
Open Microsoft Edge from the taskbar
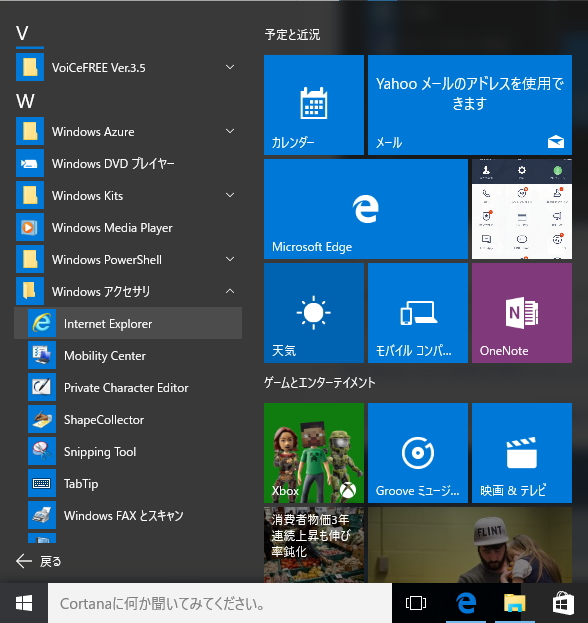466,603
